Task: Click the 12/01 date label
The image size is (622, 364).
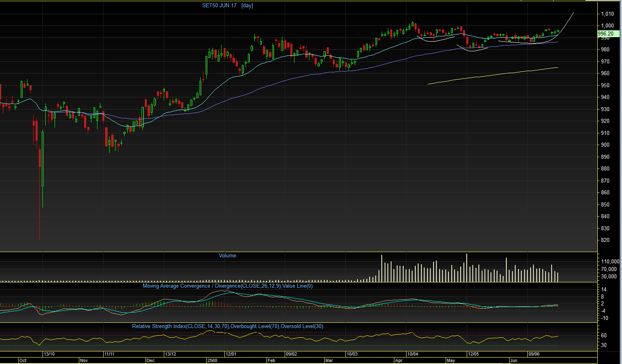Action: [231, 354]
